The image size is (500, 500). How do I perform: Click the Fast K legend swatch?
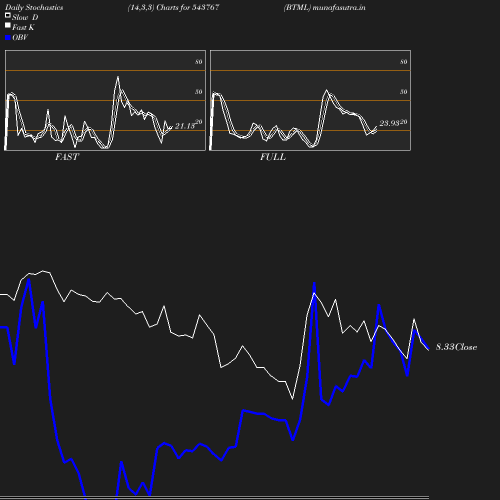coord(8,25)
